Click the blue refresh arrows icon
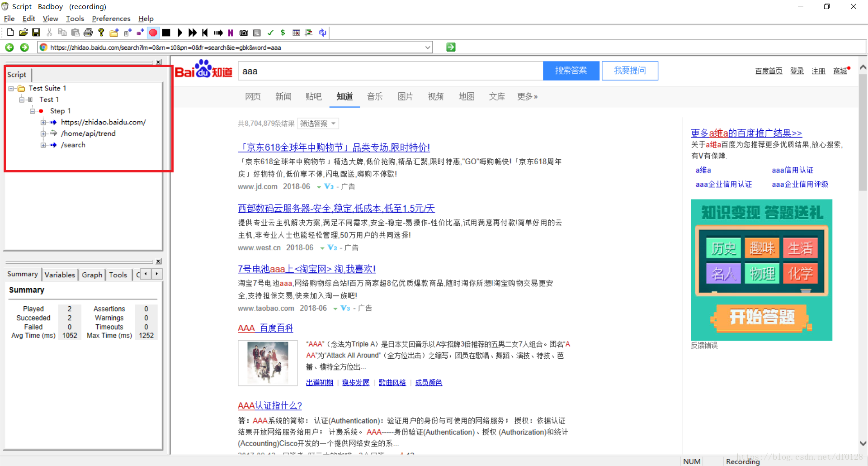 pos(322,33)
